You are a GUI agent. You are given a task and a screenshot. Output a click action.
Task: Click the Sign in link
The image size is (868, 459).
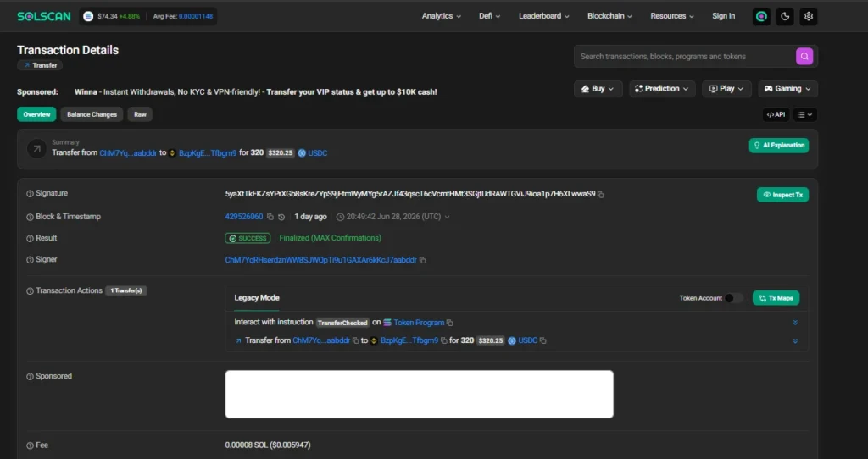[x=724, y=16]
